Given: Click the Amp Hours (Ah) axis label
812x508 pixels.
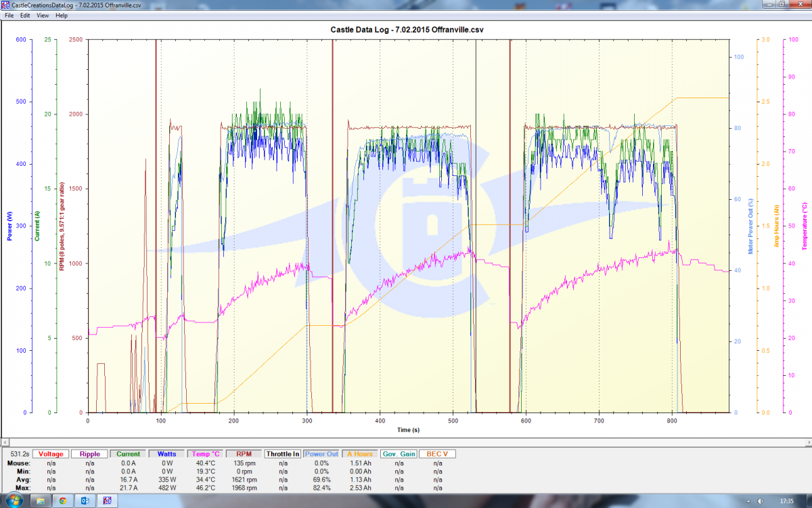Looking at the screenshot, I should [x=776, y=226].
